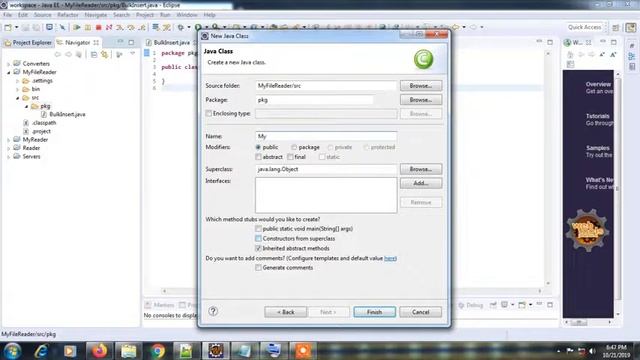
Task: Maximize the Navigator view panel
Action: coord(131,42)
